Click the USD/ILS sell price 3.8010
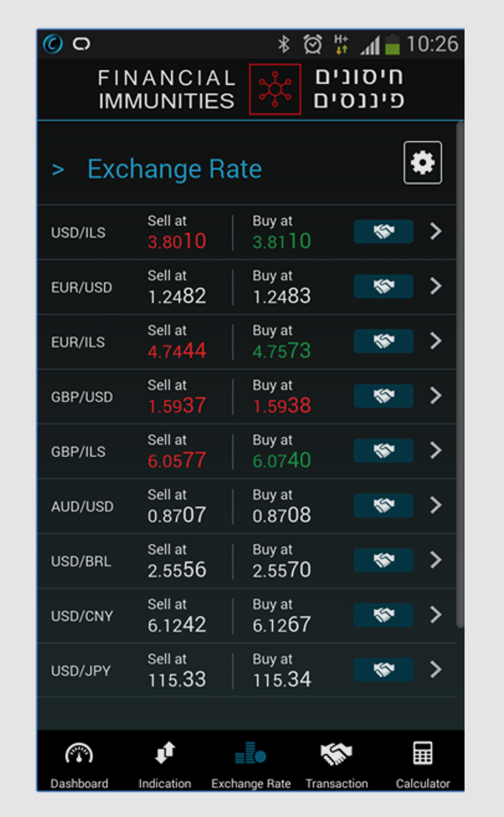Screen dimensions: 504x817 tap(177, 241)
